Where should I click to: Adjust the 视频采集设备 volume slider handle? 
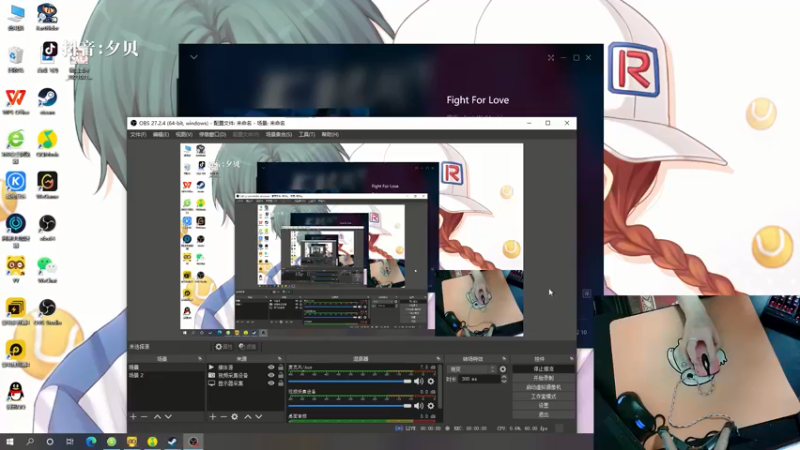pos(407,406)
